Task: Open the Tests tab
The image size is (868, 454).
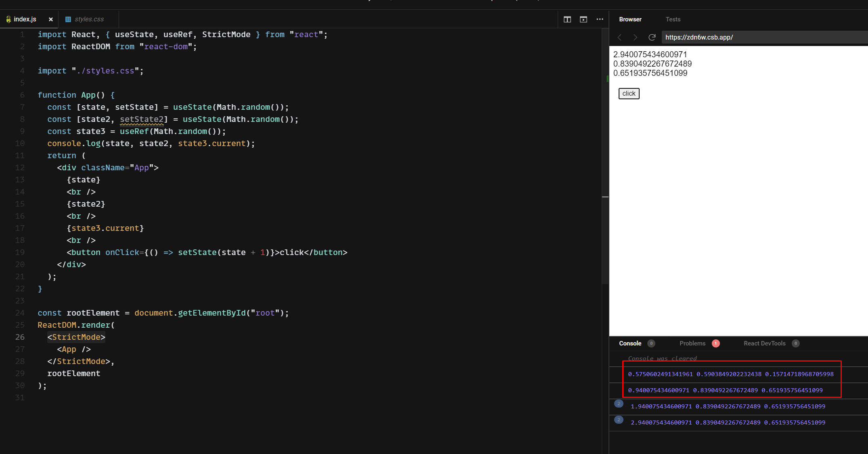Action: click(673, 19)
